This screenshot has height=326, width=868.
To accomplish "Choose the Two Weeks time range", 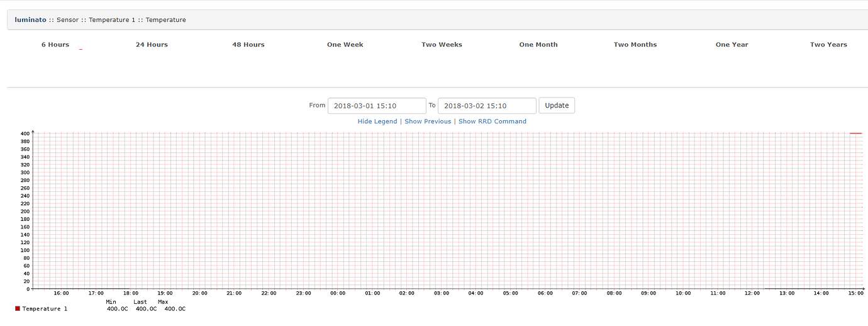I will coord(442,45).
